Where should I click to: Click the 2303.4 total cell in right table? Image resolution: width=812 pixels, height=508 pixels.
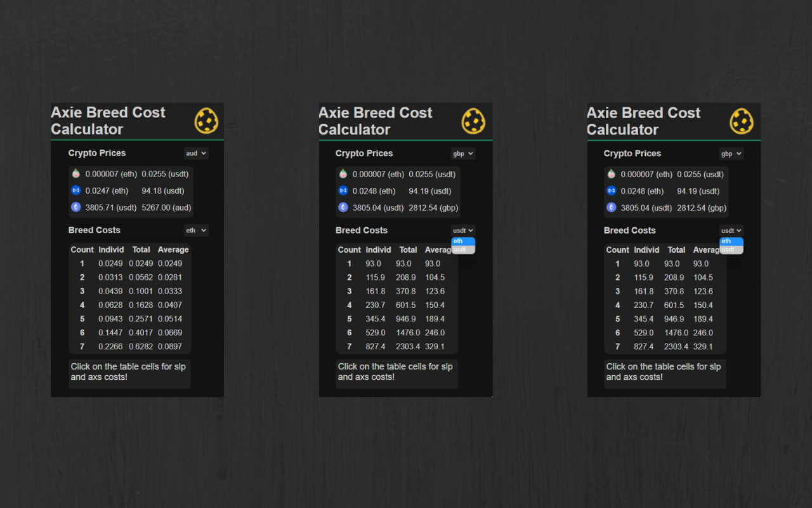[676, 347]
